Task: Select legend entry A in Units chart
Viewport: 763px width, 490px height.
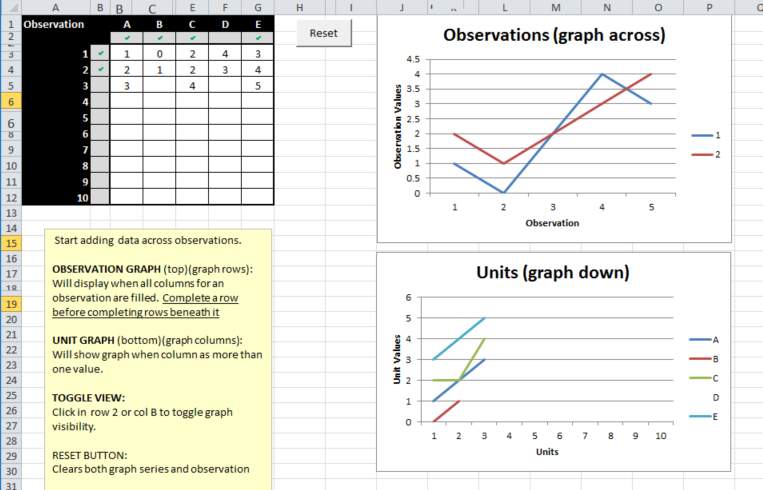Action: [x=706, y=341]
